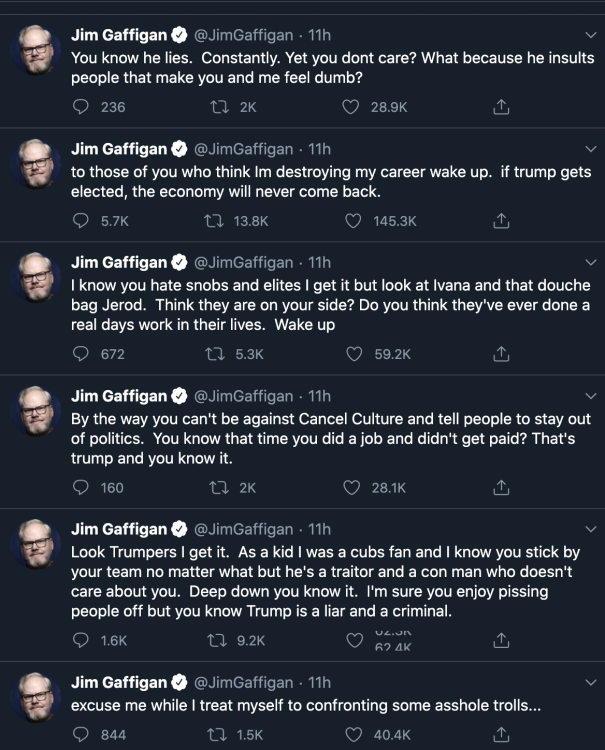Click the avatar on the "Cancel Culture" tweet
Viewport: 605px width, 750px height.
pos(36,412)
